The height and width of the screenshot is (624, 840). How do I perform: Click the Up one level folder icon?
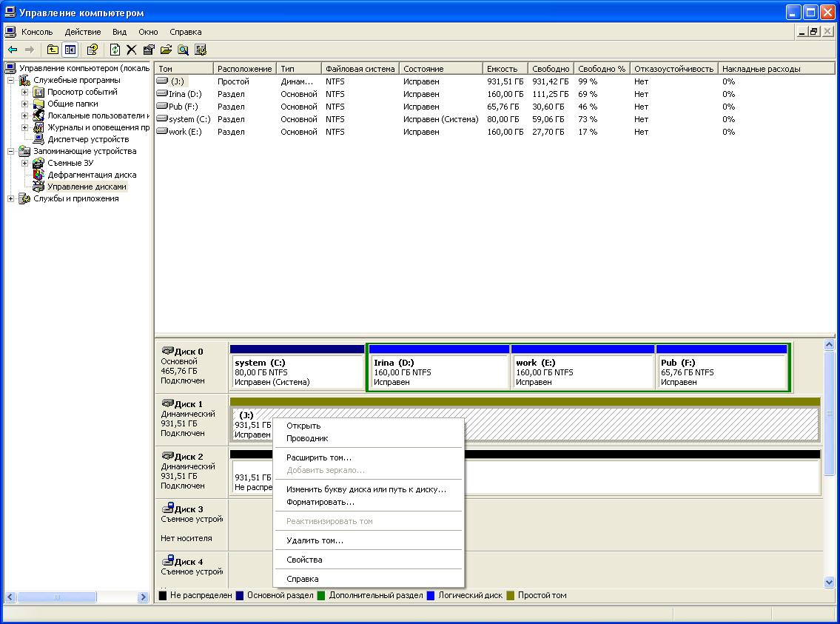pos(53,50)
